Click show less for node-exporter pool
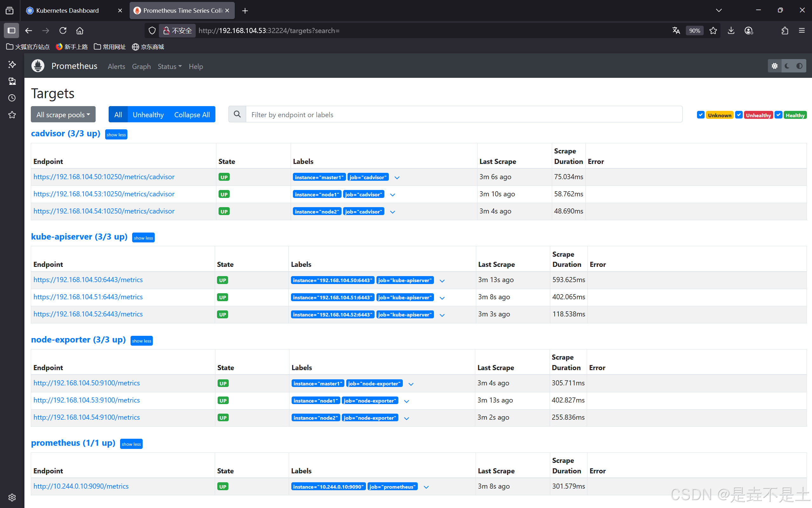Image resolution: width=812 pixels, height=508 pixels. click(141, 341)
